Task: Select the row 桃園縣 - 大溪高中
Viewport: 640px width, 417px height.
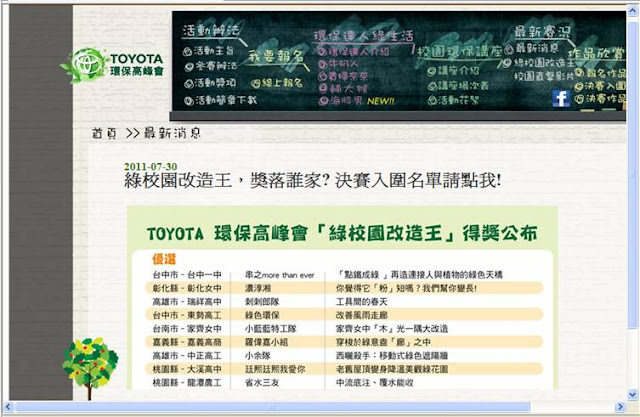Action: [x=344, y=369]
